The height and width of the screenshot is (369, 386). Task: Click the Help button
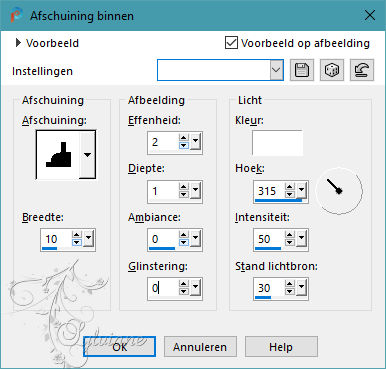point(281,347)
